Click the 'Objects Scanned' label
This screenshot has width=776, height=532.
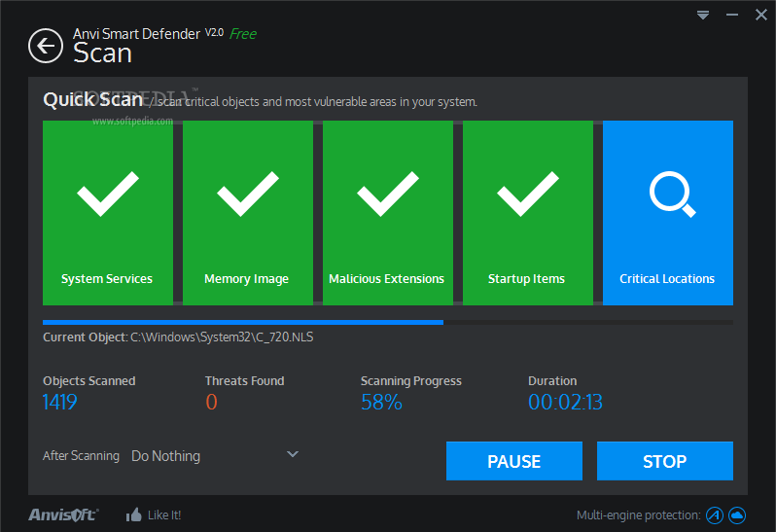click(x=89, y=380)
